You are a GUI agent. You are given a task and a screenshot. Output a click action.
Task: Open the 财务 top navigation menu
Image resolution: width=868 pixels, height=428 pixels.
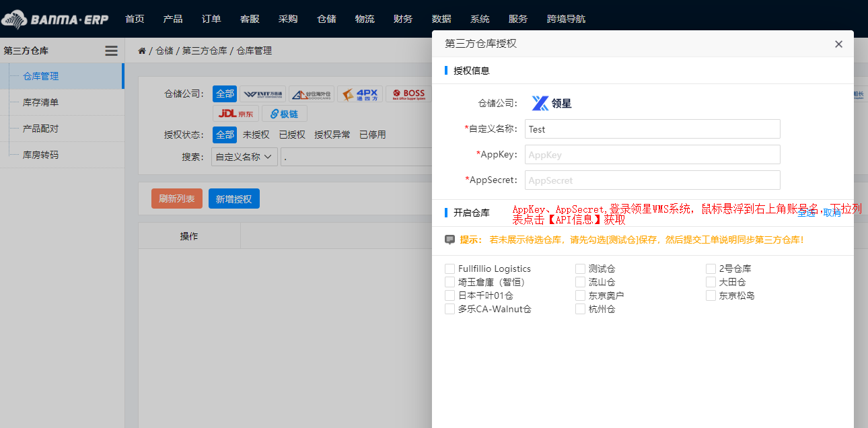(x=403, y=19)
